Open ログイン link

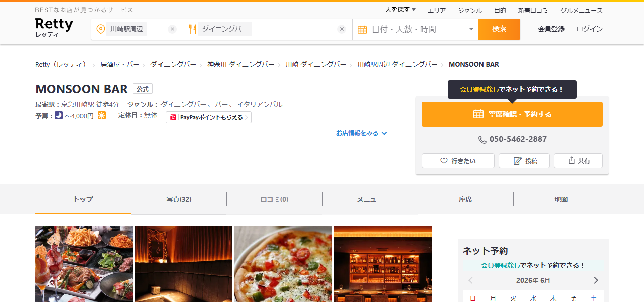pos(590,29)
